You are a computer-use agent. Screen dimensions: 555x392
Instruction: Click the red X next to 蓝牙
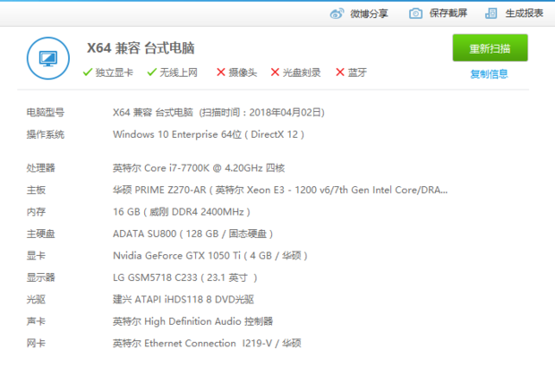pos(340,72)
